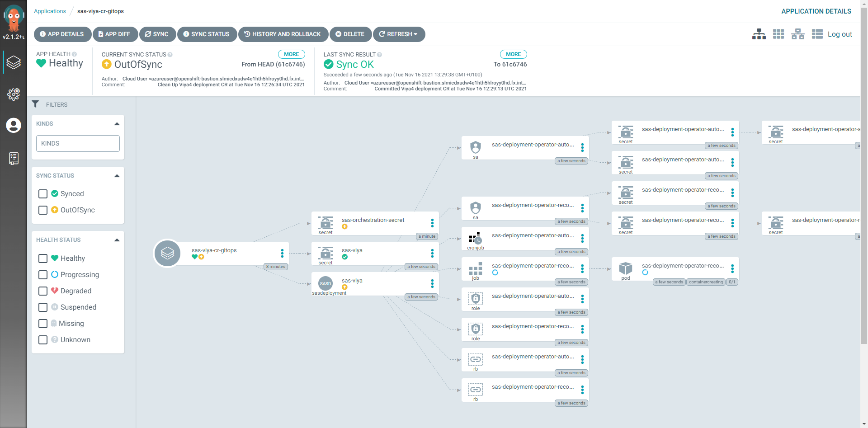Collapse the HEALTH STATUS filter section
868x428 pixels.
point(117,240)
